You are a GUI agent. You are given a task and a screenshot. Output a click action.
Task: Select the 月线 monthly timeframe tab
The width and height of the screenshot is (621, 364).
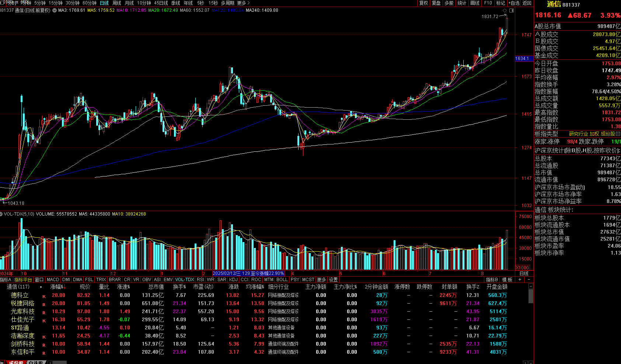click(129, 3)
